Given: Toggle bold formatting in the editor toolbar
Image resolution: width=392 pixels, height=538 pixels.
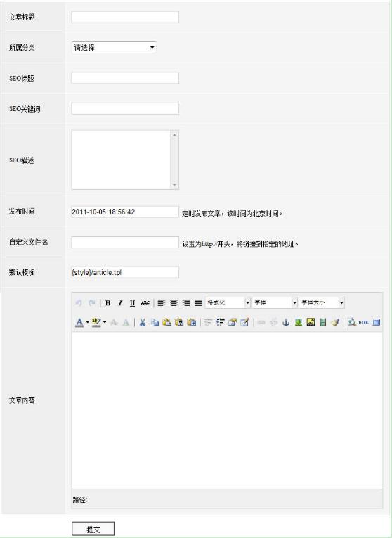Looking at the screenshot, I should tap(108, 303).
